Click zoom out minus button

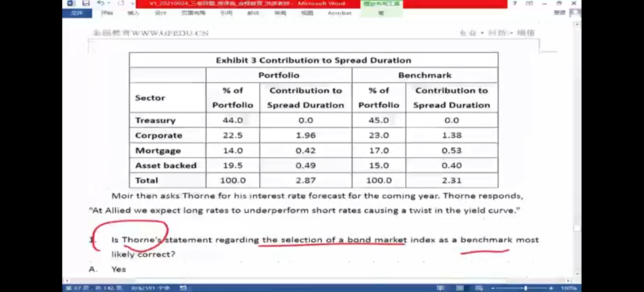[493, 288]
